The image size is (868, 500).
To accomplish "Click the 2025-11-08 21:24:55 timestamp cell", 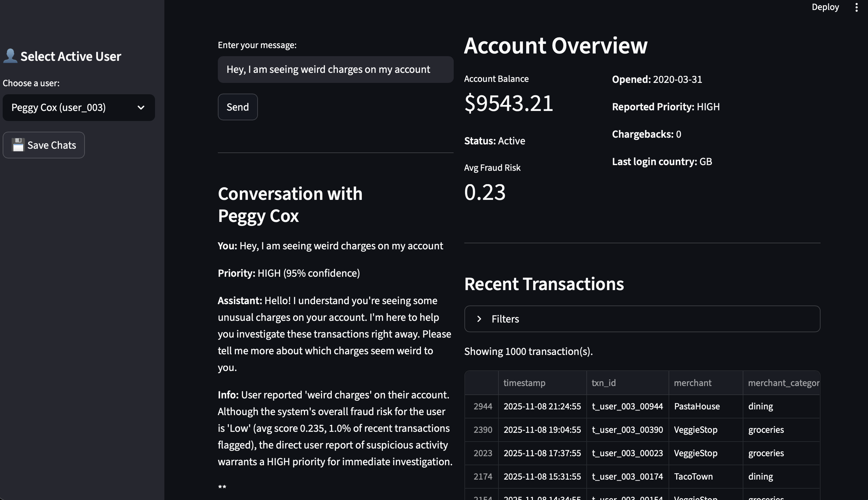I will tap(542, 406).
